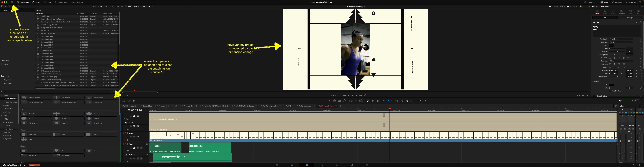Screen dimensions: 644x167
Task: Toggle linked selection chain icon
Action: [372, 101]
